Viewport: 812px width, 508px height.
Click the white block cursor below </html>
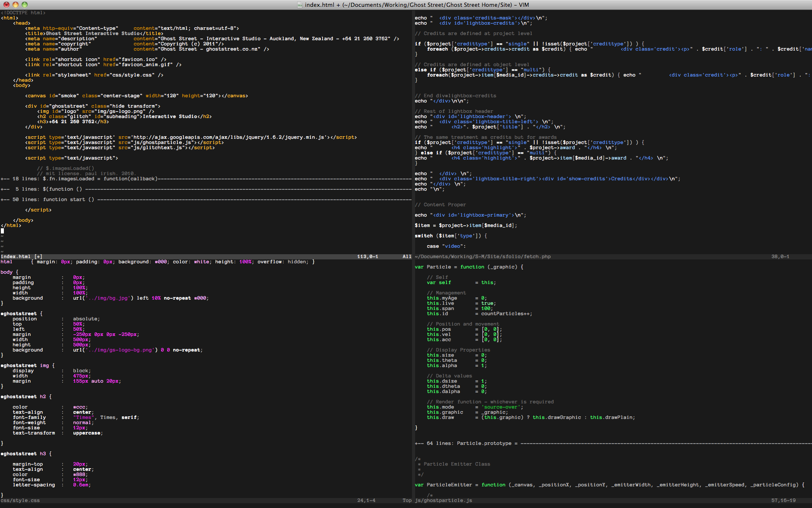(2, 230)
